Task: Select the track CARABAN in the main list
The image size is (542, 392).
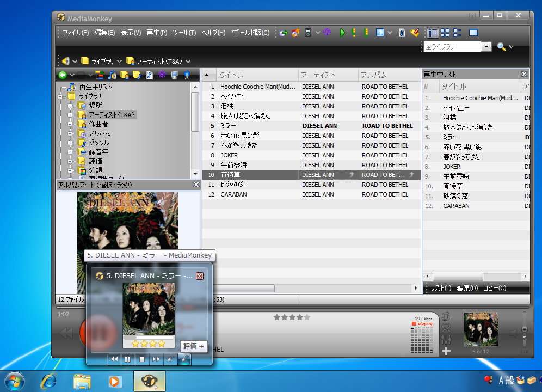Action: pyautogui.click(x=311, y=194)
